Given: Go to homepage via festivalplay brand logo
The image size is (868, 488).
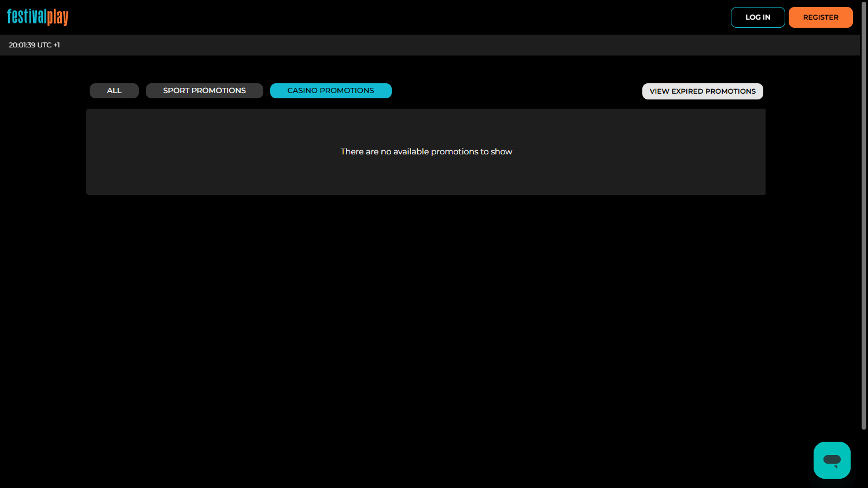Looking at the screenshot, I should [x=38, y=17].
